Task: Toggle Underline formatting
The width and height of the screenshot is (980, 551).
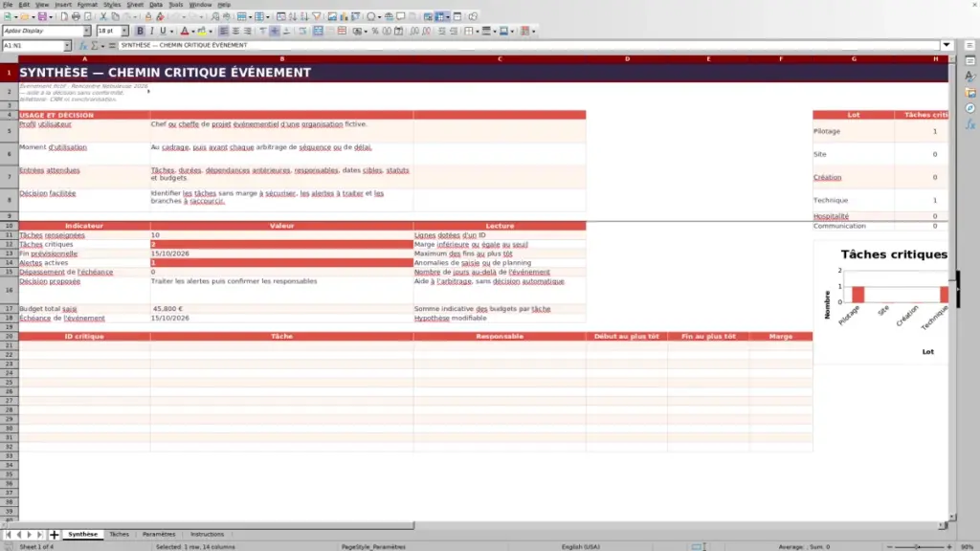Action: coord(163,32)
